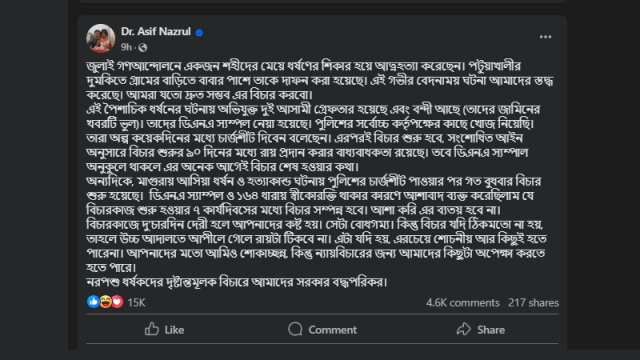Click the first paragraph of the Bengali post
The height and width of the screenshot is (360, 640).
pos(320,80)
